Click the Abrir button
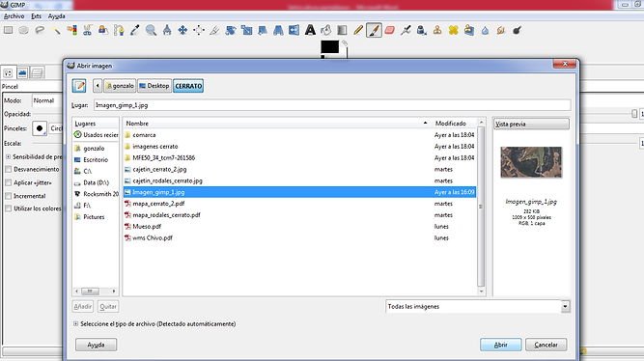 [501, 345]
